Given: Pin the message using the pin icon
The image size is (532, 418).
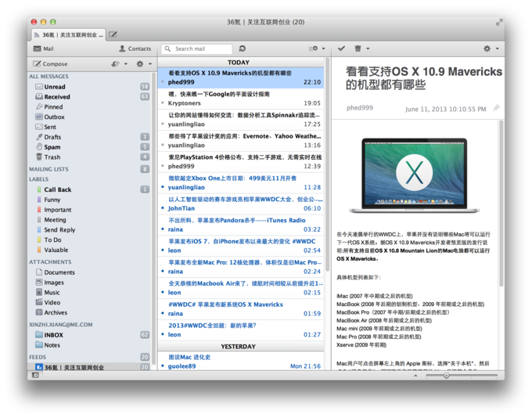Looking at the screenshot, I should [x=496, y=108].
